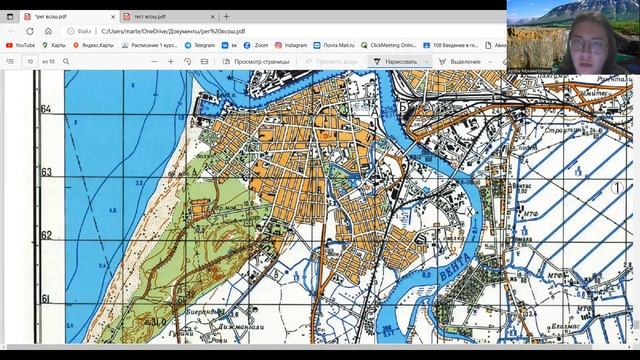Open the 'Яндекс.Карты' bookmark
The width and height of the screenshot is (640, 360).
93,45
